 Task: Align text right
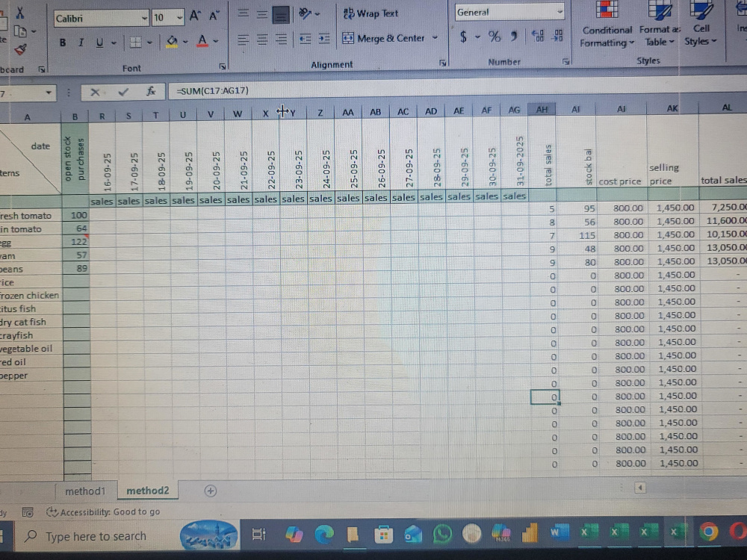point(282,39)
